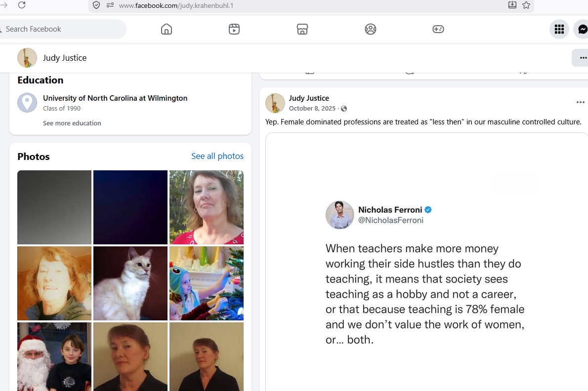Click the See all photos link
588x391 pixels.
tap(217, 156)
